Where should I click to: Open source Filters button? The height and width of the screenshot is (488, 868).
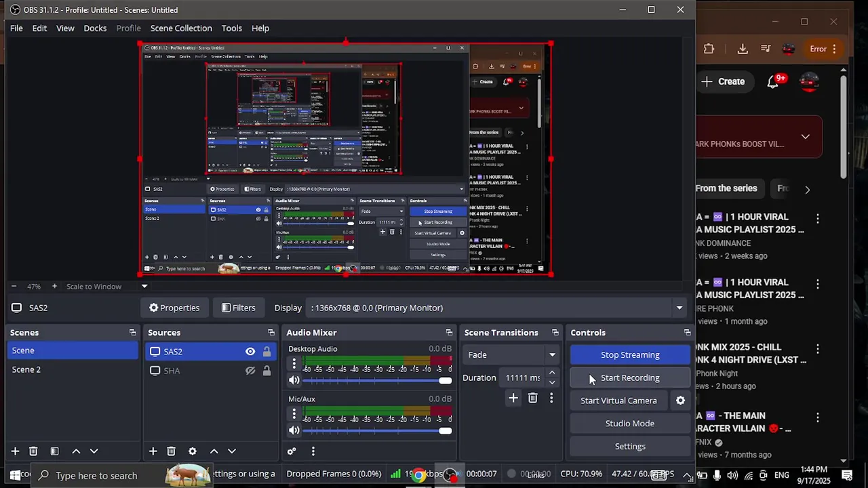(x=238, y=308)
